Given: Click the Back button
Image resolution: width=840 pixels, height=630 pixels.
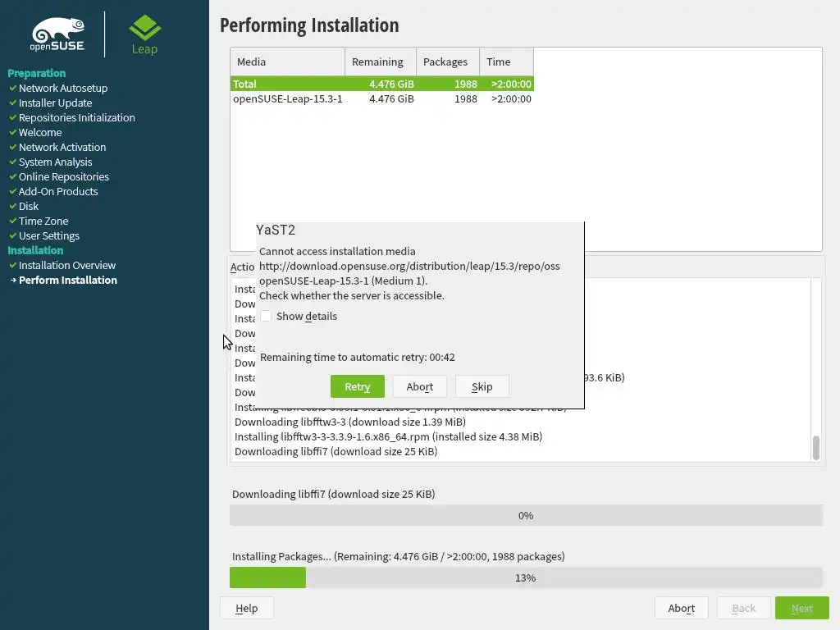Looking at the screenshot, I should [743, 608].
